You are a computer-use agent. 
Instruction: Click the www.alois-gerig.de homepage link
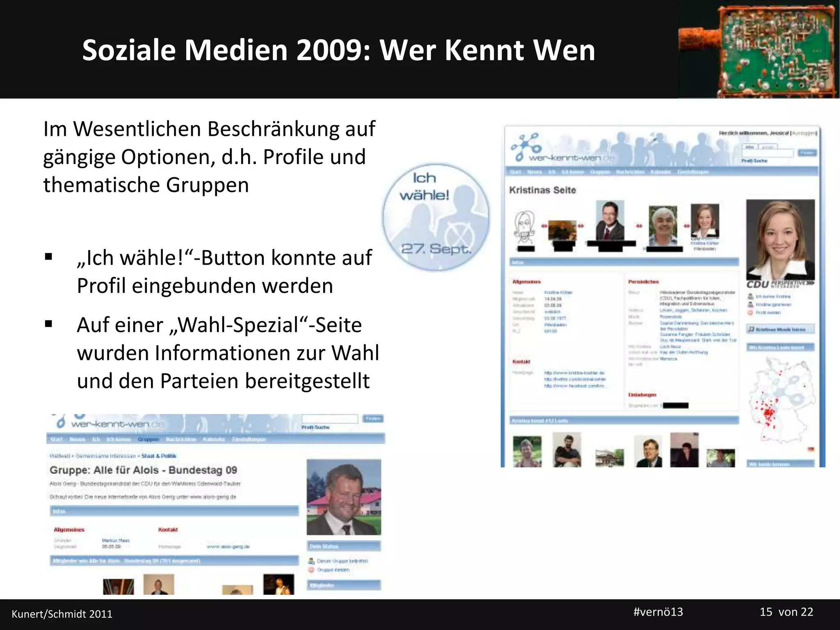pyautogui.click(x=228, y=546)
